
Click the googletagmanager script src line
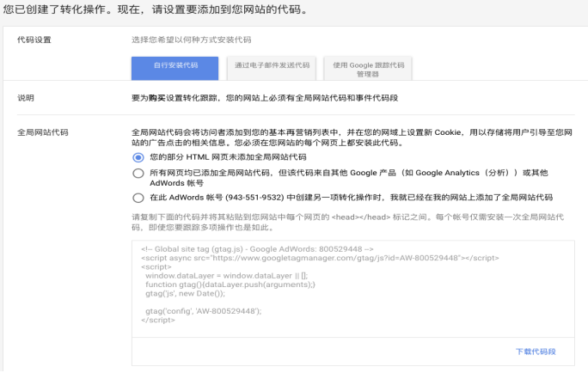click(320, 258)
